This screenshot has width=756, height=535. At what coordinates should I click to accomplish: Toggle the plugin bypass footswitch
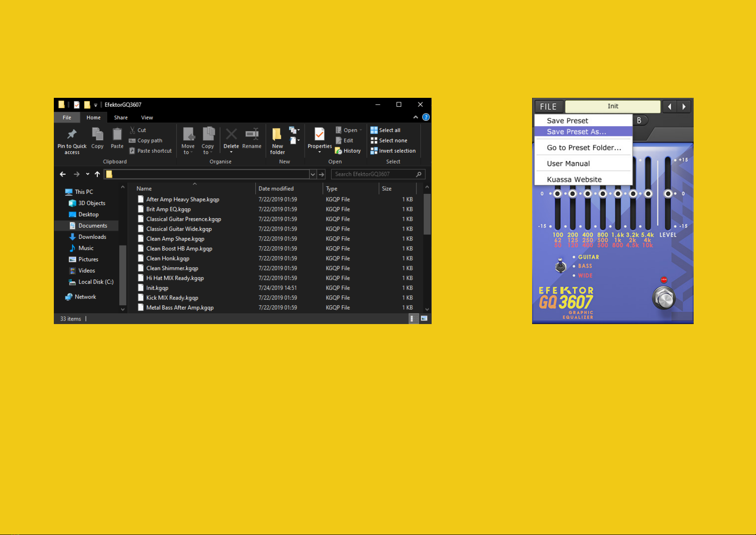coord(664,298)
